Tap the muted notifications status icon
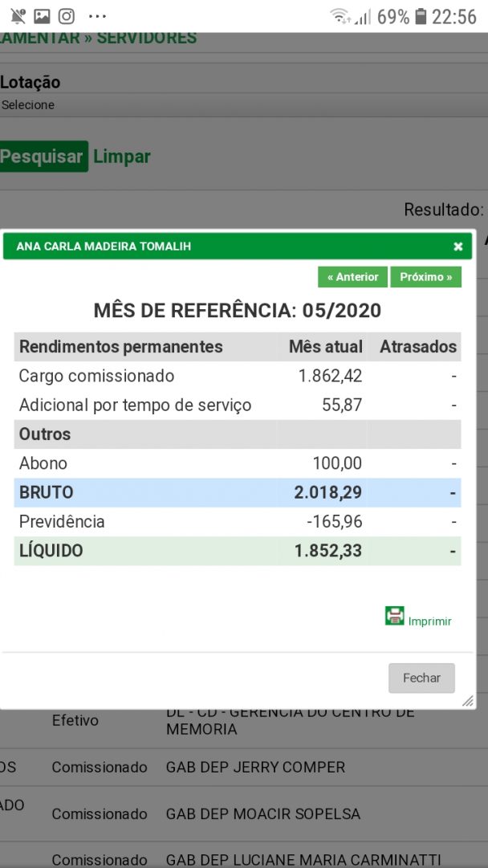The height and width of the screenshot is (868, 488). pos(18,16)
